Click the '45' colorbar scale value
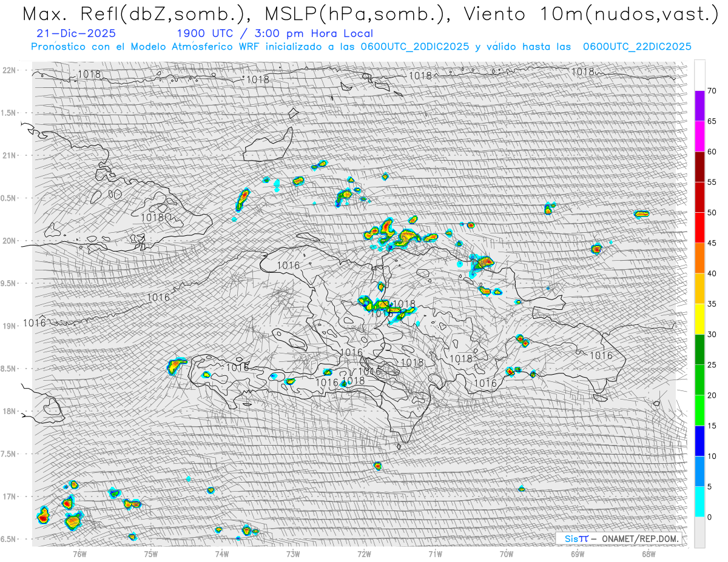This screenshot has width=728, height=562. point(712,243)
